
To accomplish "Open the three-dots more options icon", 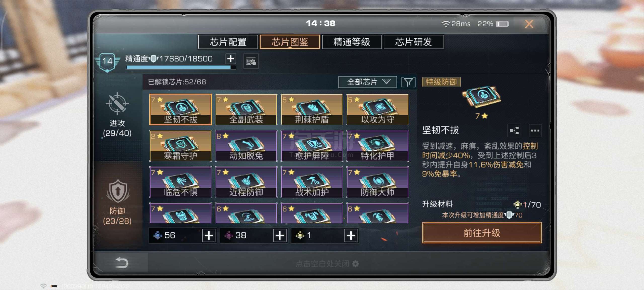I will point(535,130).
